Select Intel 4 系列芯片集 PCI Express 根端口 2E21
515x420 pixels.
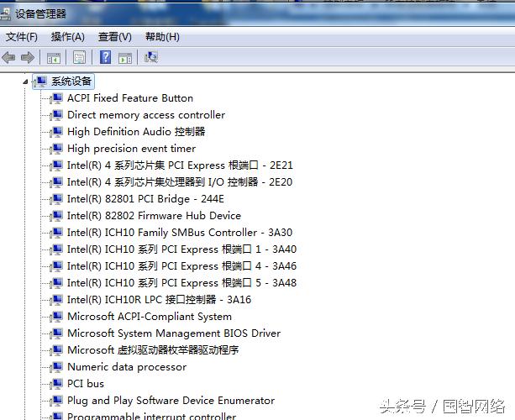click(180, 165)
